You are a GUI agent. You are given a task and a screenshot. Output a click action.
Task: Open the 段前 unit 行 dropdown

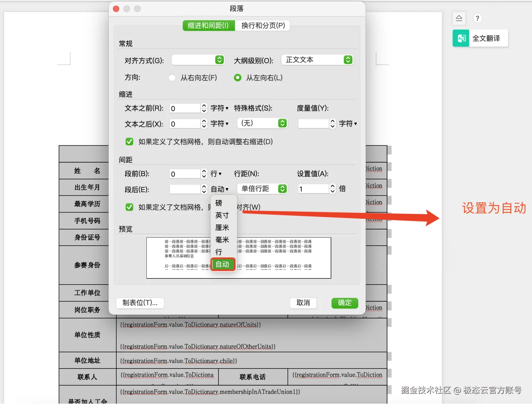tap(216, 174)
